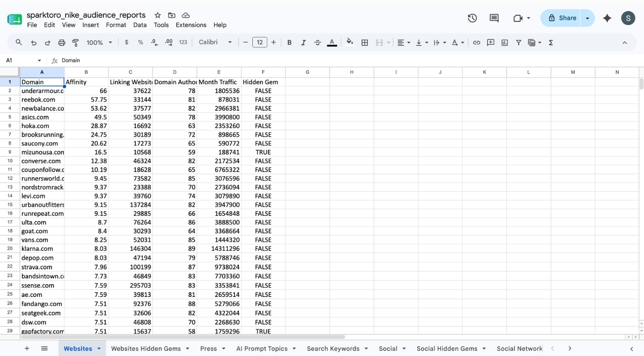Toggle italic formatting
The width and height of the screenshot is (644, 356).
tap(303, 43)
